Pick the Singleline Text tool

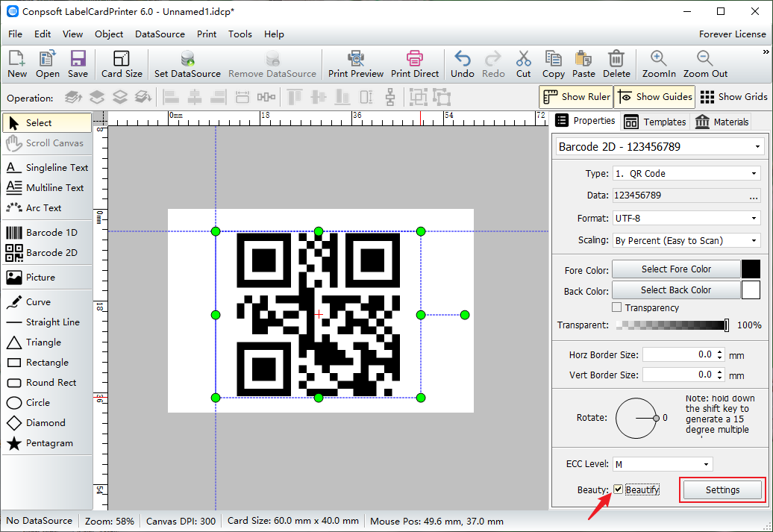click(x=47, y=168)
